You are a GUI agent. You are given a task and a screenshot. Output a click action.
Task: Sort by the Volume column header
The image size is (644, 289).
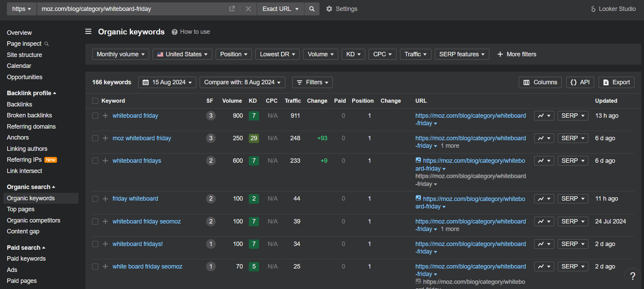click(x=232, y=101)
